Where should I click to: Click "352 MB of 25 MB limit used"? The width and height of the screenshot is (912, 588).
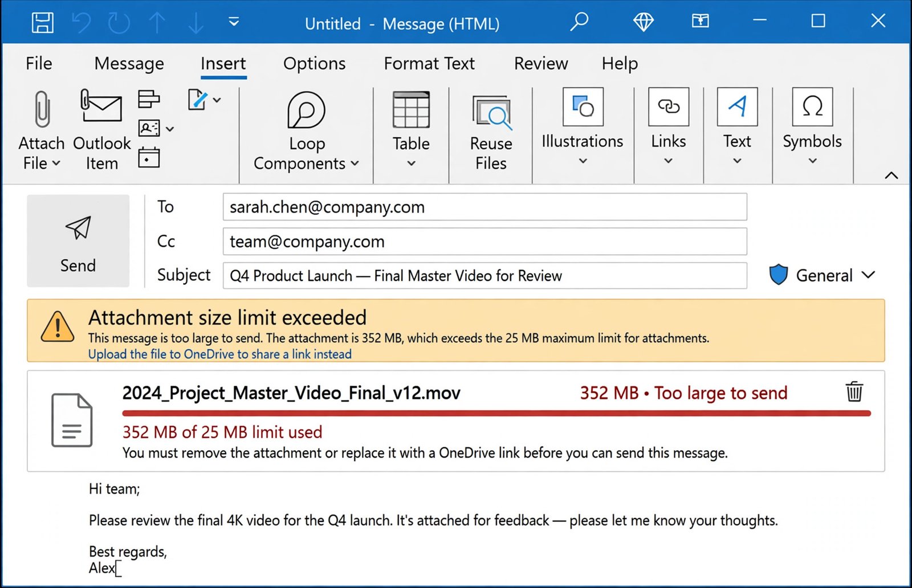coord(222,432)
